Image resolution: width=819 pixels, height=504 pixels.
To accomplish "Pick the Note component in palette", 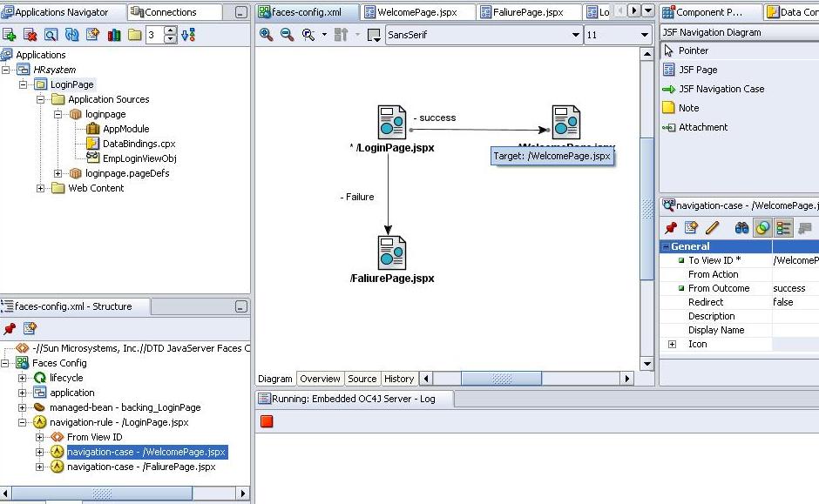I will (688, 108).
